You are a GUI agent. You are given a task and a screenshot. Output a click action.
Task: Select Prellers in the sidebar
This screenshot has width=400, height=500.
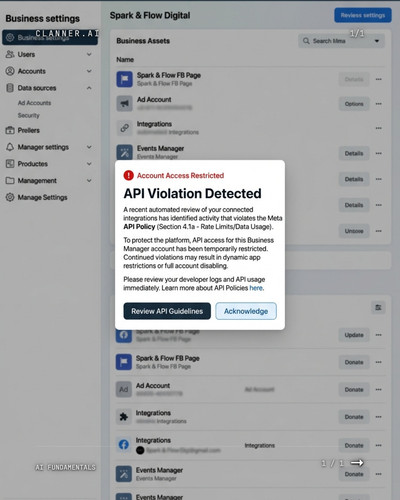point(29,130)
